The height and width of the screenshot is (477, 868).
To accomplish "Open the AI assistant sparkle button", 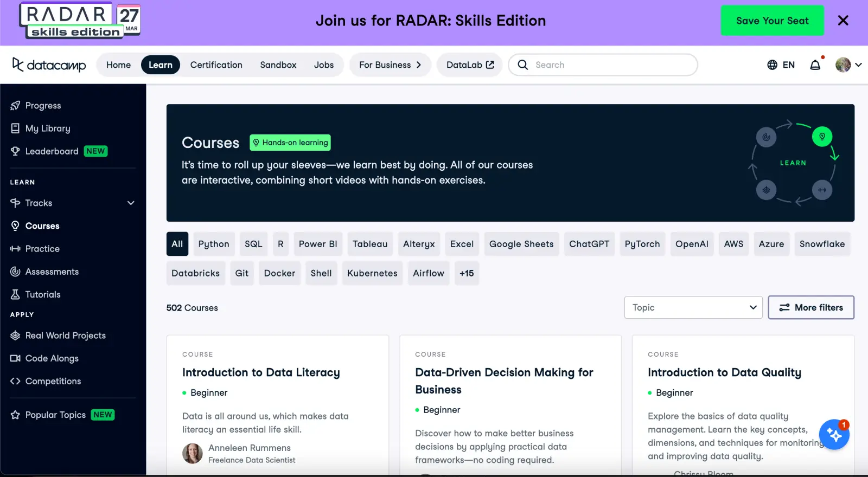I will point(834,435).
